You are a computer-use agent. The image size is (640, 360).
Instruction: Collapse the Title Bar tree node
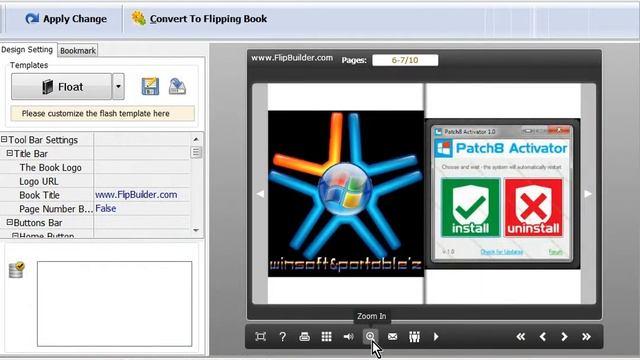tap(9, 153)
